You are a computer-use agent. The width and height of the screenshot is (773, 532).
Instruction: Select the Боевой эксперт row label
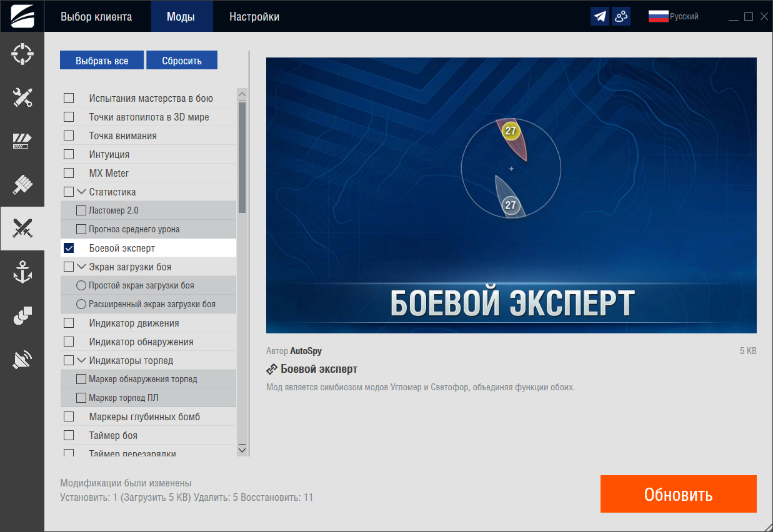[122, 248]
